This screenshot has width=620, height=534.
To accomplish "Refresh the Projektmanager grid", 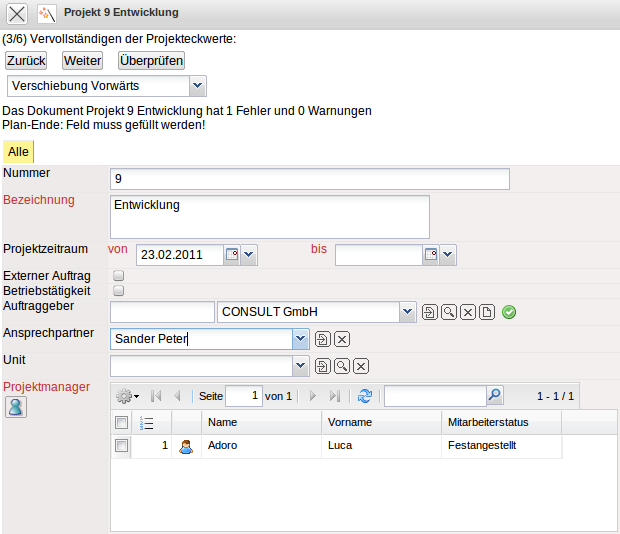I will click(x=365, y=396).
